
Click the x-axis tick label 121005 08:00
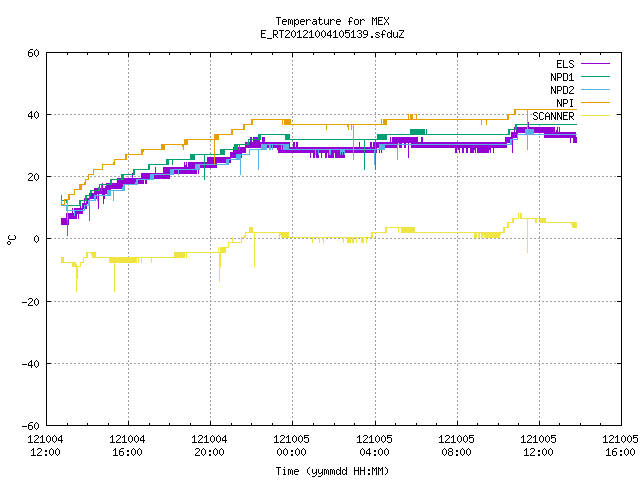[x=456, y=446]
